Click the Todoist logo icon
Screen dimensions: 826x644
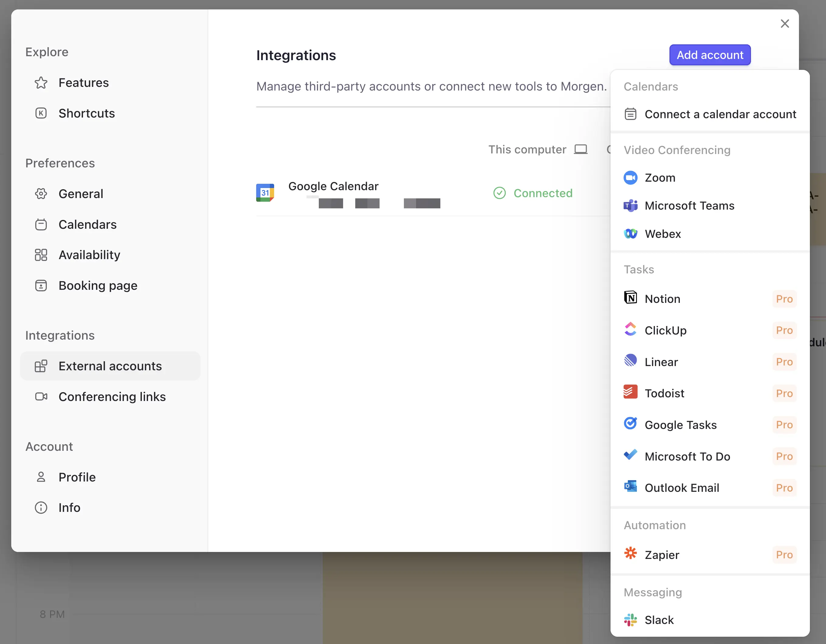(631, 392)
